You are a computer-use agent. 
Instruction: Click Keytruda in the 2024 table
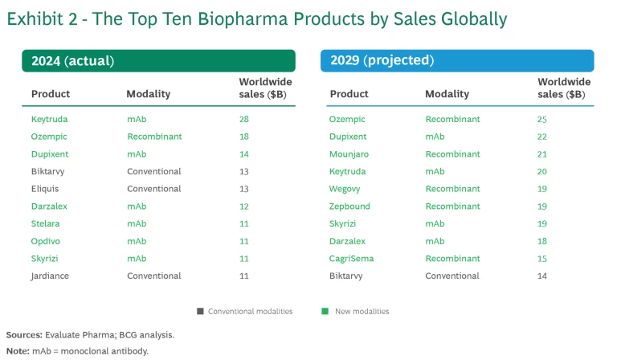(50, 119)
